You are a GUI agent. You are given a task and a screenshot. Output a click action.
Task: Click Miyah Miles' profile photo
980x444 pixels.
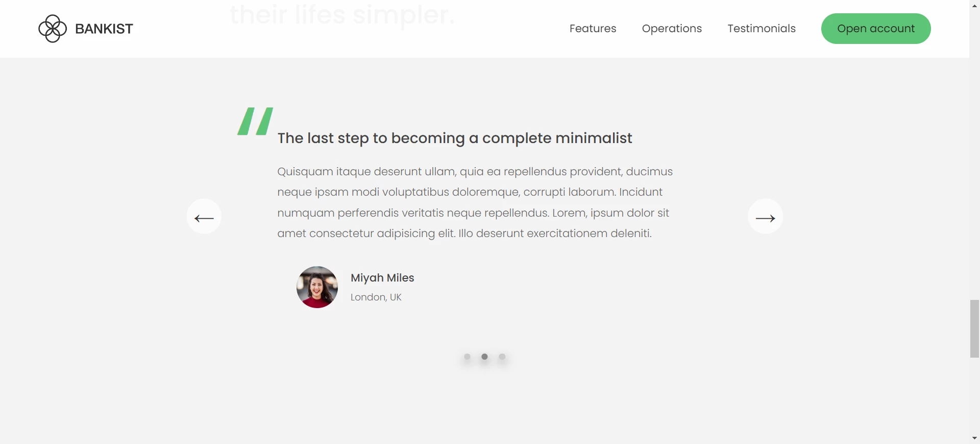tap(317, 287)
